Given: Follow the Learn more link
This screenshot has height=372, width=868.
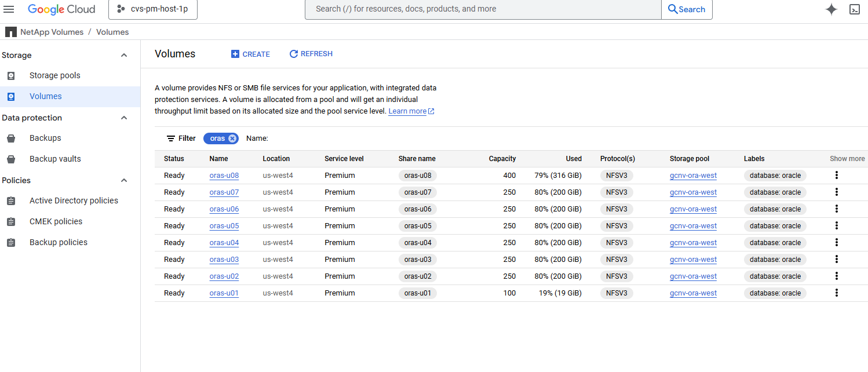Looking at the screenshot, I should [x=407, y=111].
